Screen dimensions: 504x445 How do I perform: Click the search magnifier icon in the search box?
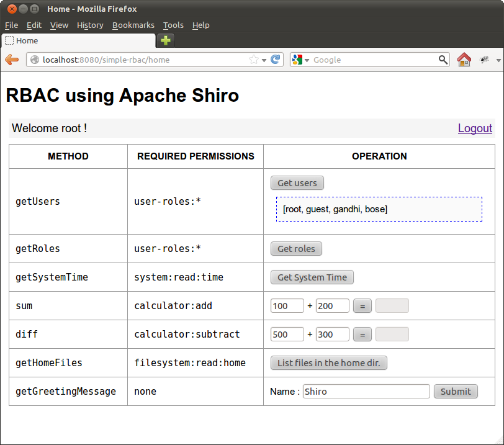pos(443,60)
